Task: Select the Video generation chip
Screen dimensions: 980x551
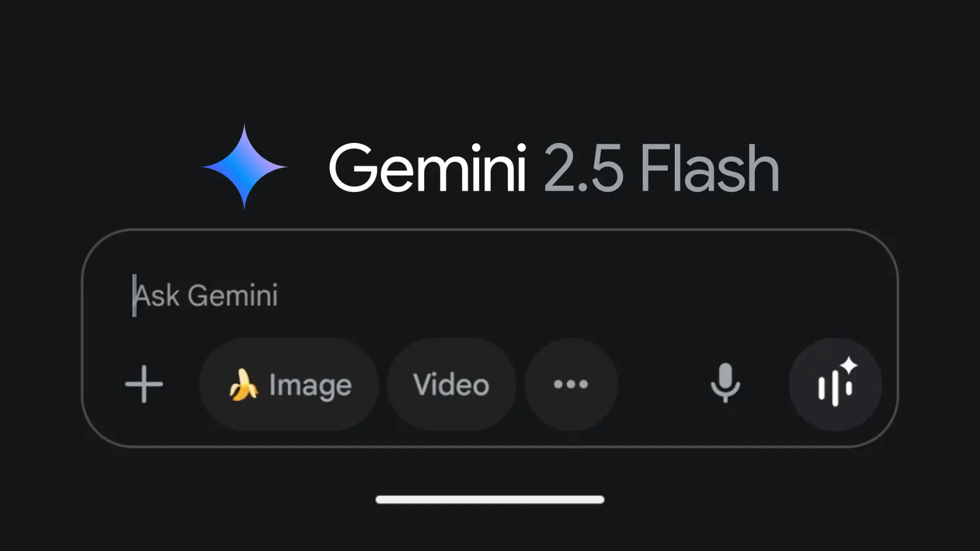Action: [451, 384]
